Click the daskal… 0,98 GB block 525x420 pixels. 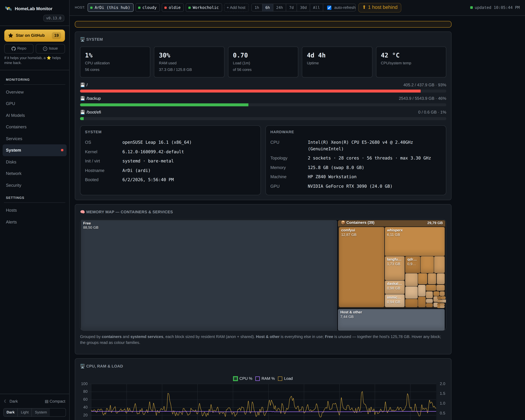tap(394, 287)
